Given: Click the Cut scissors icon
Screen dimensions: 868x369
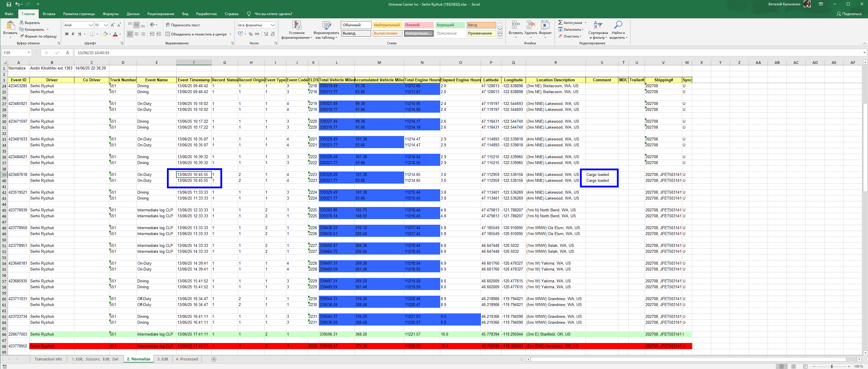Looking at the screenshot, I should coord(22,22).
